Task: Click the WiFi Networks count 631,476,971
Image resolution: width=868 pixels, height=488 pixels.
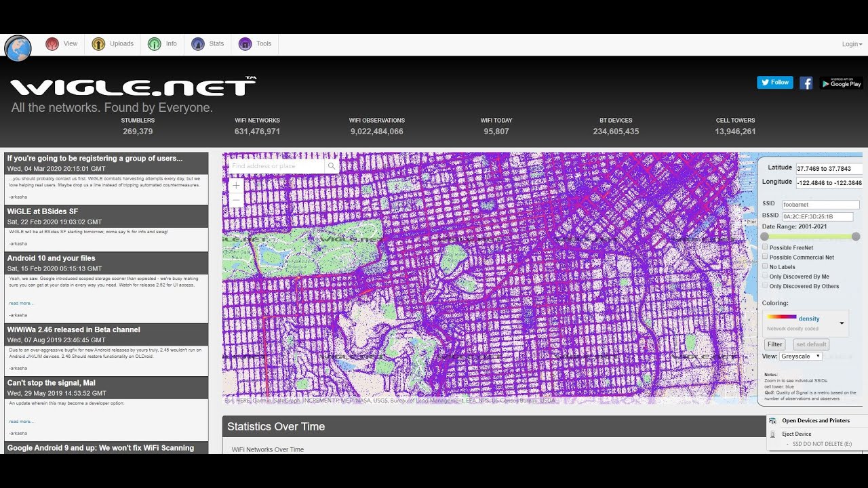Action: coord(257,131)
